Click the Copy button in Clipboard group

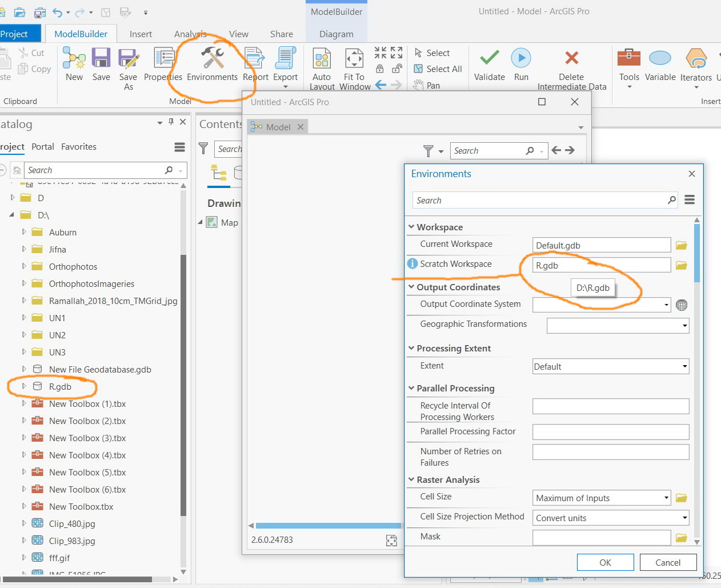(35, 69)
